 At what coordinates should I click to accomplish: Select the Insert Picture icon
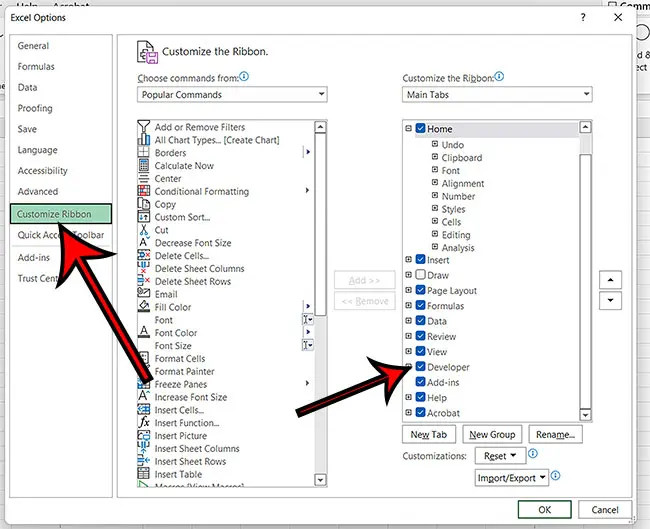point(145,436)
